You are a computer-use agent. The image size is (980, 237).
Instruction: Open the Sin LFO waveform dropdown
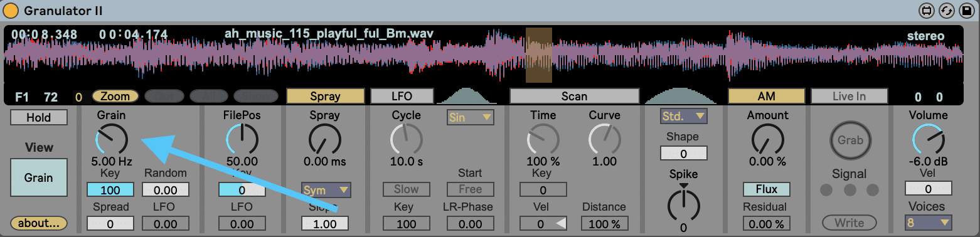pos(471,117)
